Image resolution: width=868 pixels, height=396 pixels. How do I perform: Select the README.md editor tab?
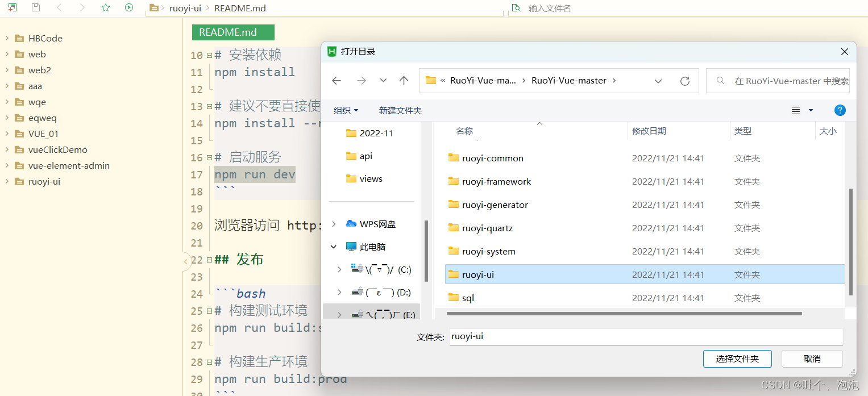[233, 32]
